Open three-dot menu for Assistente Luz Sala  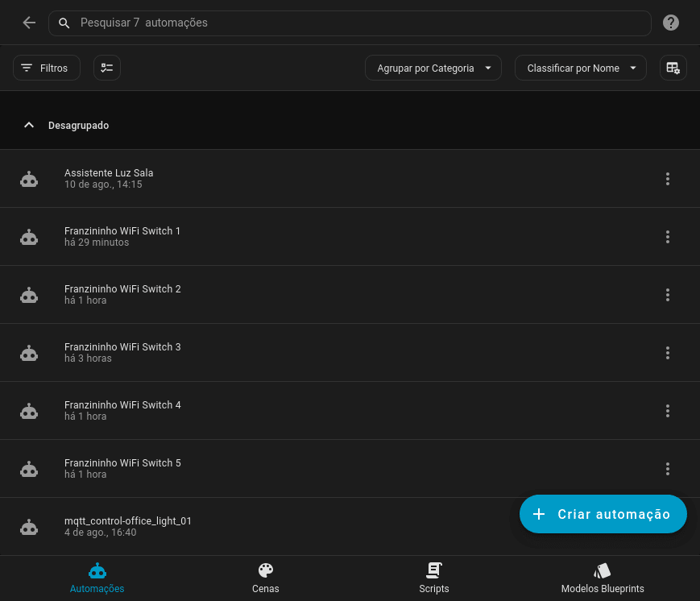667,179
